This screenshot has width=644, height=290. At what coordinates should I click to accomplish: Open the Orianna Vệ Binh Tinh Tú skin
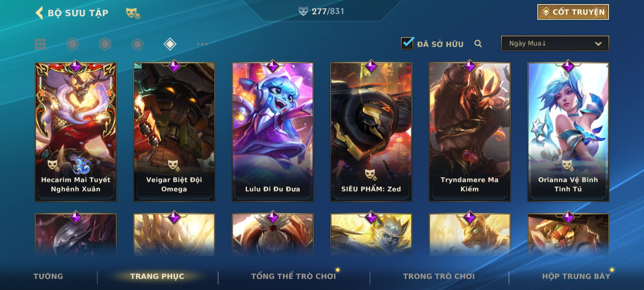point(568,132)
